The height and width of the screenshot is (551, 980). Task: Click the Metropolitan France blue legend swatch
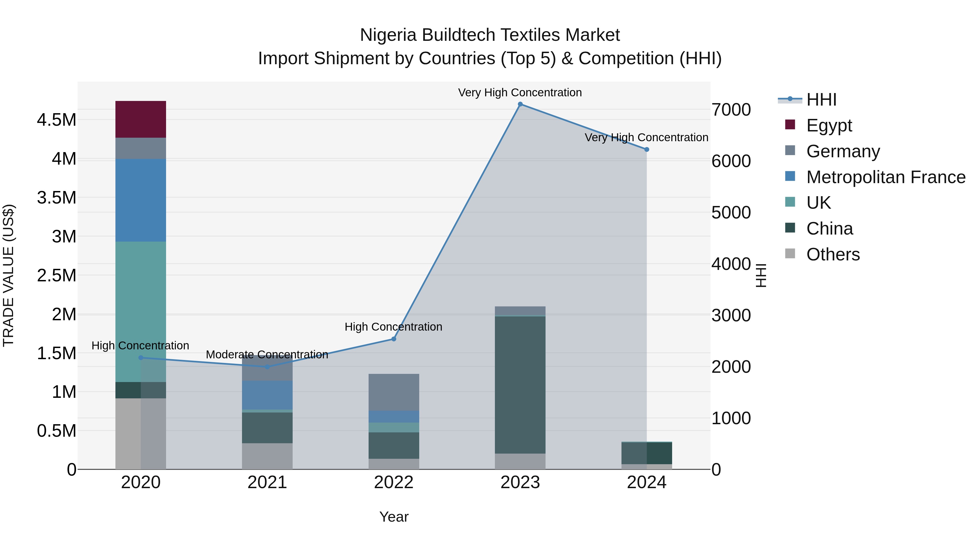(790, 176)
